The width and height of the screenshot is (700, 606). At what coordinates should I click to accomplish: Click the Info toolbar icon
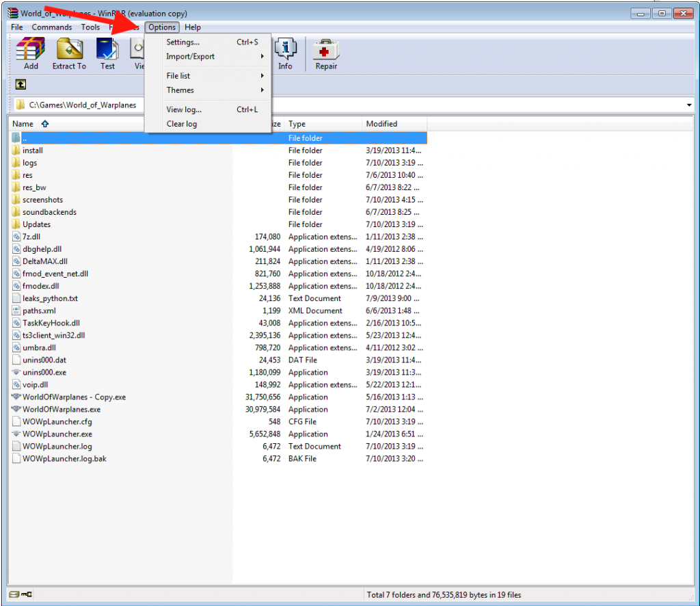click(285, 49)
